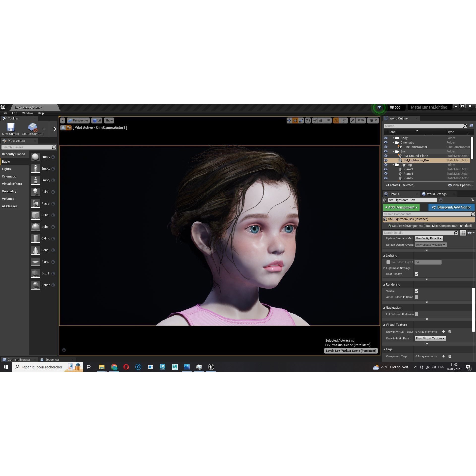Viewport: 476px width, 476px height.
Task: Change the Draw in Main Pass value
Action: pyautogui.click(x=430, y=338)
